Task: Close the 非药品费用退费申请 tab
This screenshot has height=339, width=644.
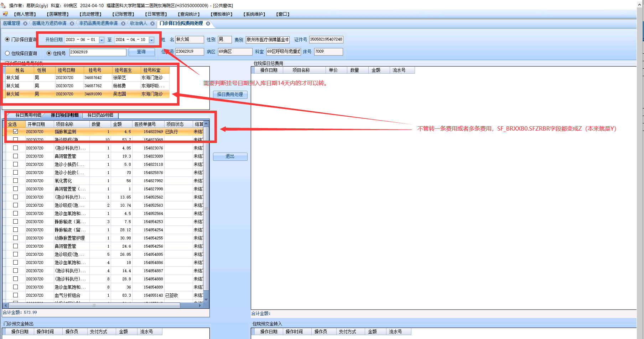Action: click(123, 23)
